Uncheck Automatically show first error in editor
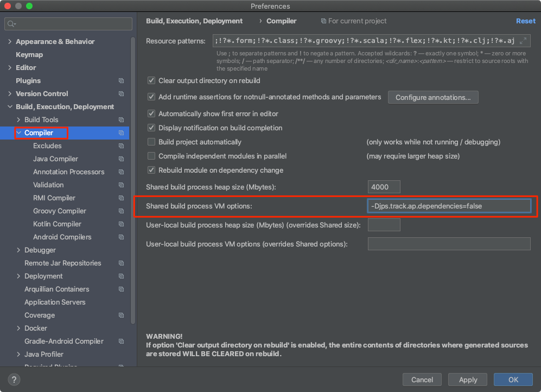Image resolution: width=541 pixels, height=392 pixels. (151, 114)
